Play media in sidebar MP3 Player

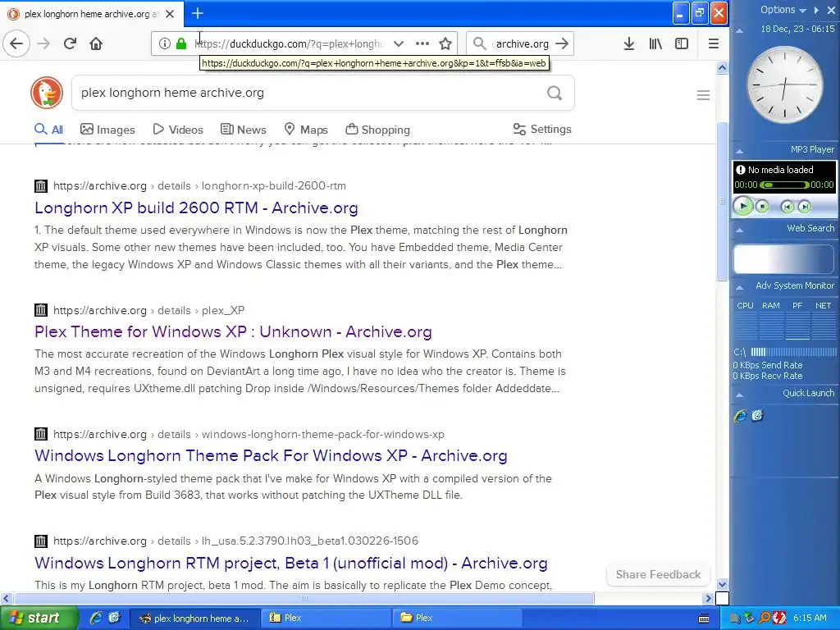click(x=743, y=206)
